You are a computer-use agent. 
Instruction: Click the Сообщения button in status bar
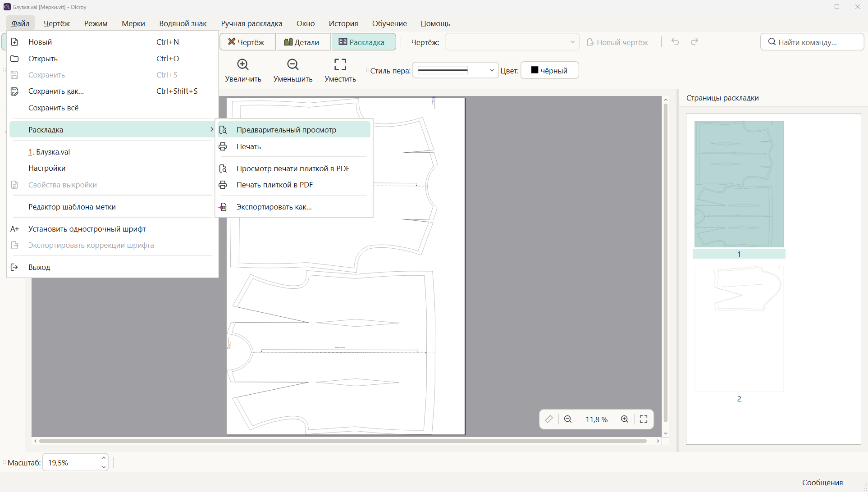pyautogui.click(x=822, y=483)
